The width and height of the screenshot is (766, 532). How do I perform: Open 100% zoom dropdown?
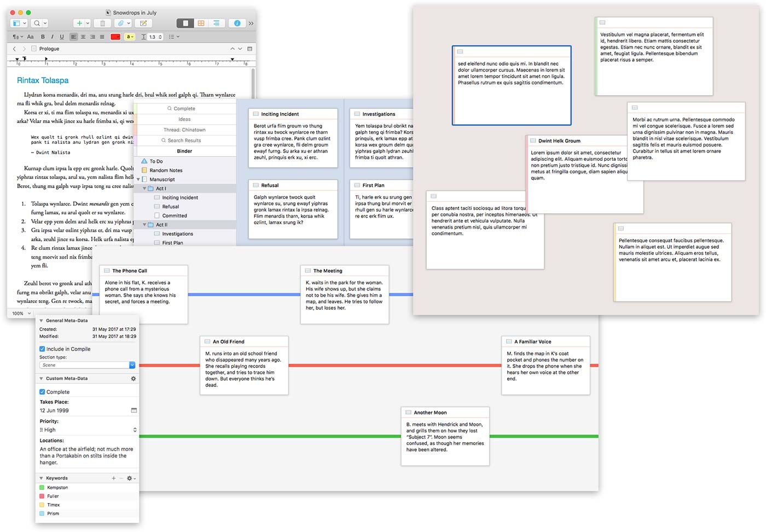21,313
